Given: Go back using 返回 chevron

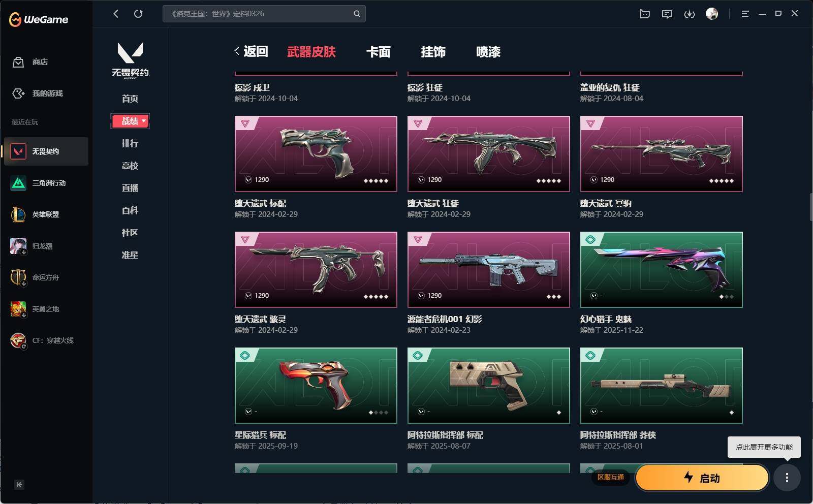Looking at the screenshot, I should (251, 51).
